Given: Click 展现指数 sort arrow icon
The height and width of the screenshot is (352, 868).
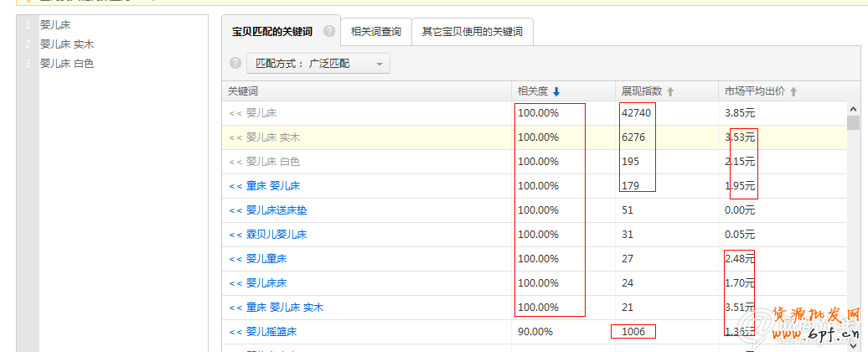Looking at the screenshot, I should [x=670, y=91].
